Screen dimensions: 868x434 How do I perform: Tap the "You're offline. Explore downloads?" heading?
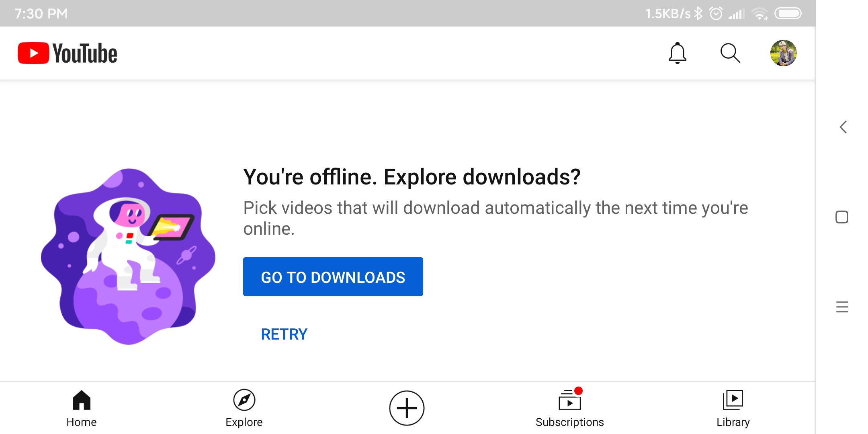pos(412,177)
